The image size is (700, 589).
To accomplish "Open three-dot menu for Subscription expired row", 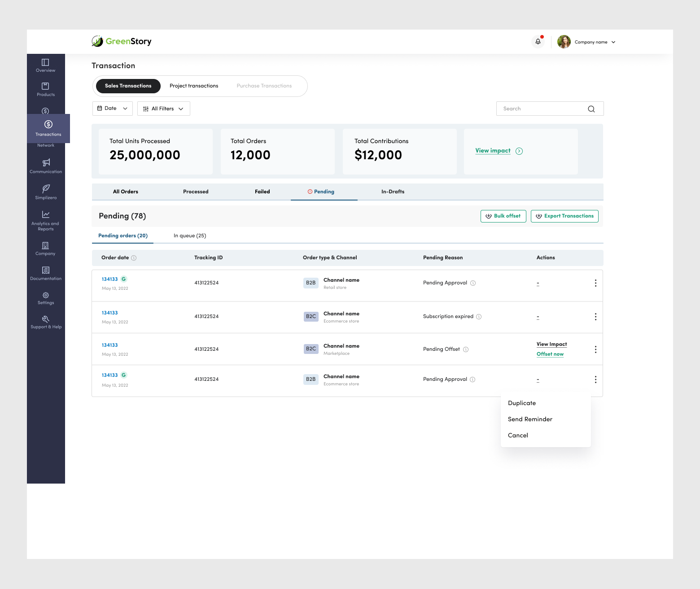I will 595,317.
